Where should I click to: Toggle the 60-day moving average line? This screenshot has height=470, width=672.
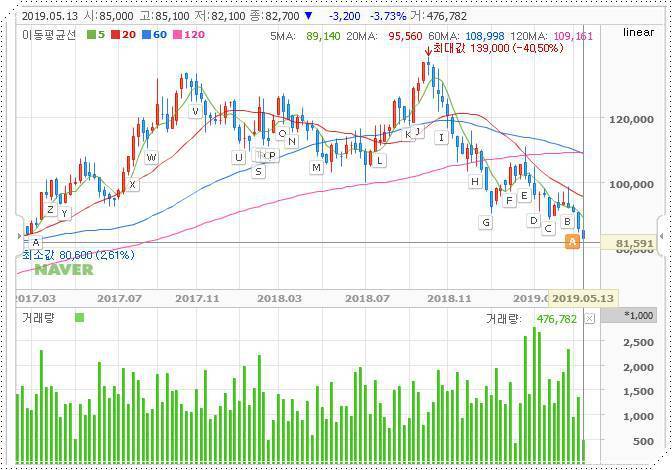click(154, 35)
